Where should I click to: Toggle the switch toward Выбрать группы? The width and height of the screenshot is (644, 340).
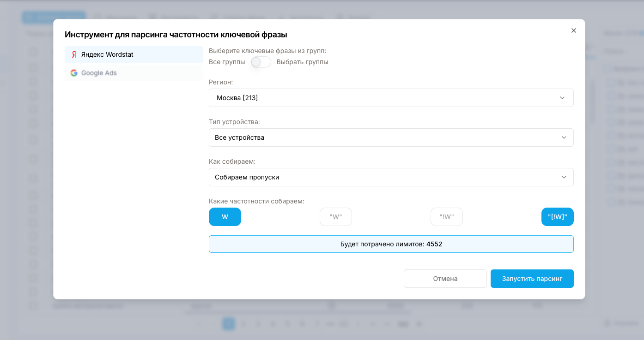(261, 61)
